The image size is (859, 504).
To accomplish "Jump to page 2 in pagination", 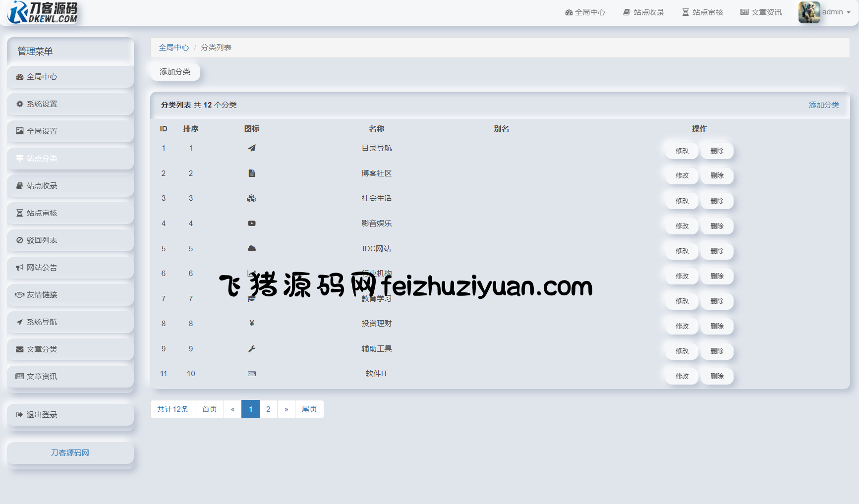I will [268, 409].
